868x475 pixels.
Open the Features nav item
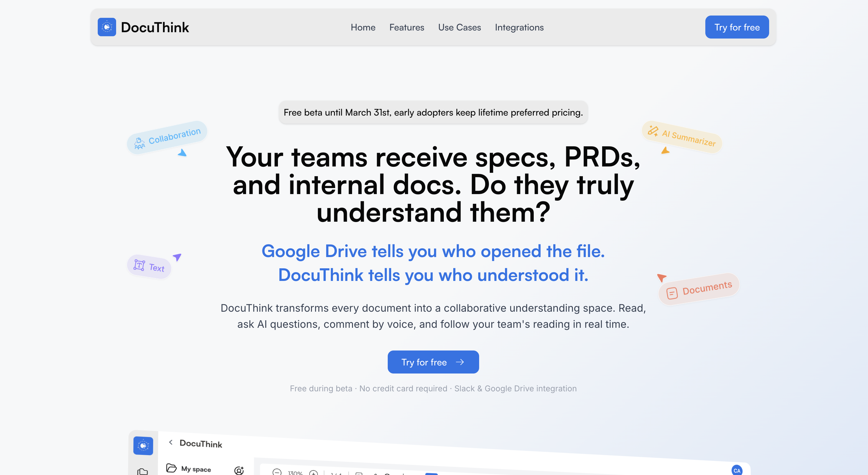[407, 27]
